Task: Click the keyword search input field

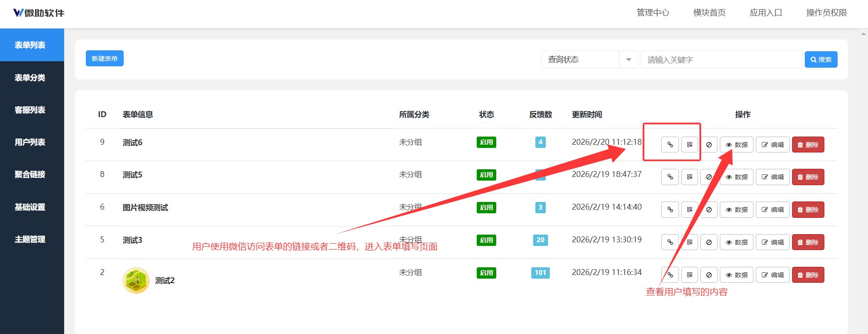Action: click(721, 59)
